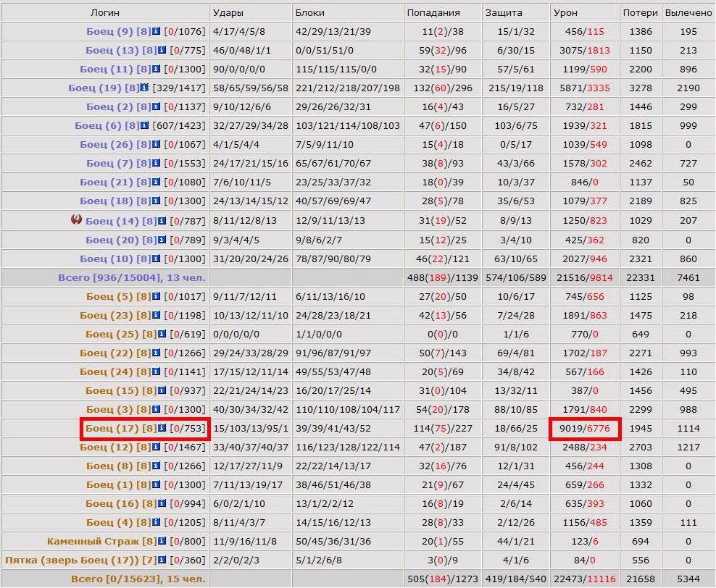Open info icon next to Боец (7)
Viewport: 716px width, 588px height.
(156, 162)
